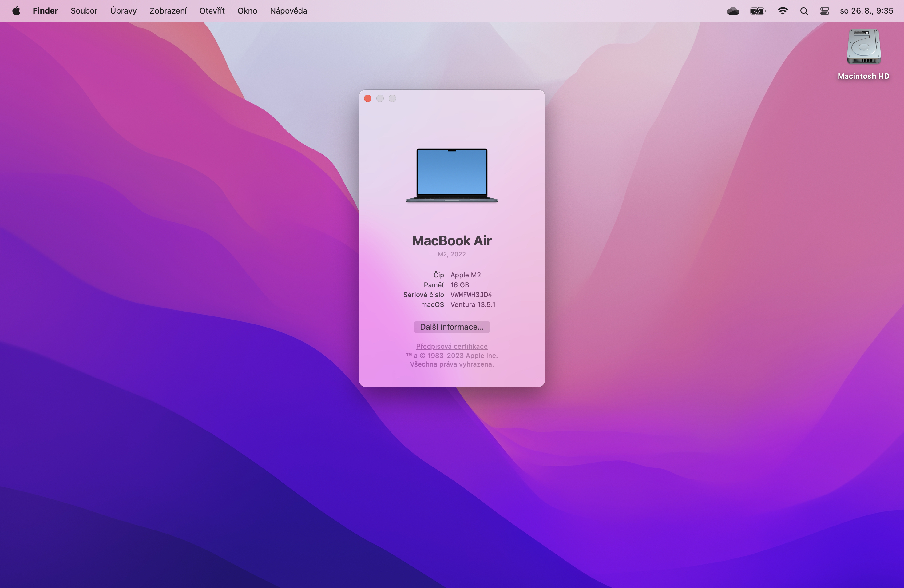Open the Úpravy menu
The image size is (904, 588).
coord(123,11)
